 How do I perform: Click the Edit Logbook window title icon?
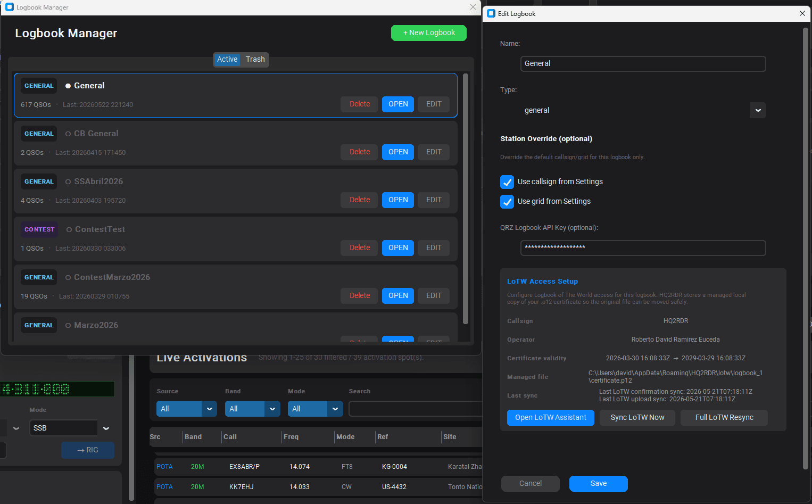click(x=491, y=14)
